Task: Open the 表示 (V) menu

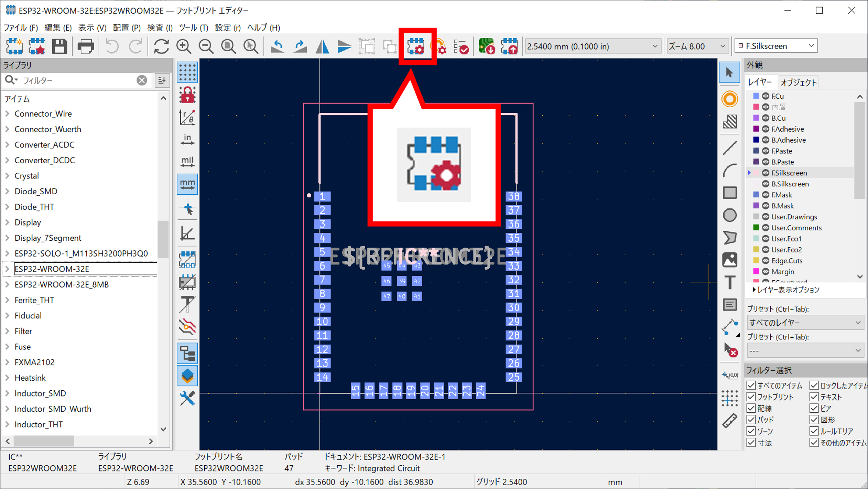Action: [x=92, y=27]
